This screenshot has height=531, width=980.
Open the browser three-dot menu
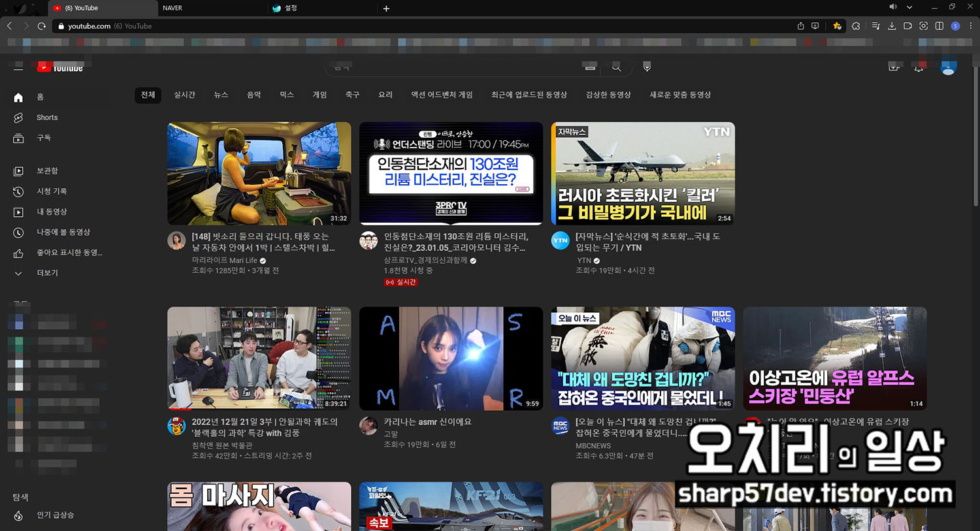(x=971, y=26)
